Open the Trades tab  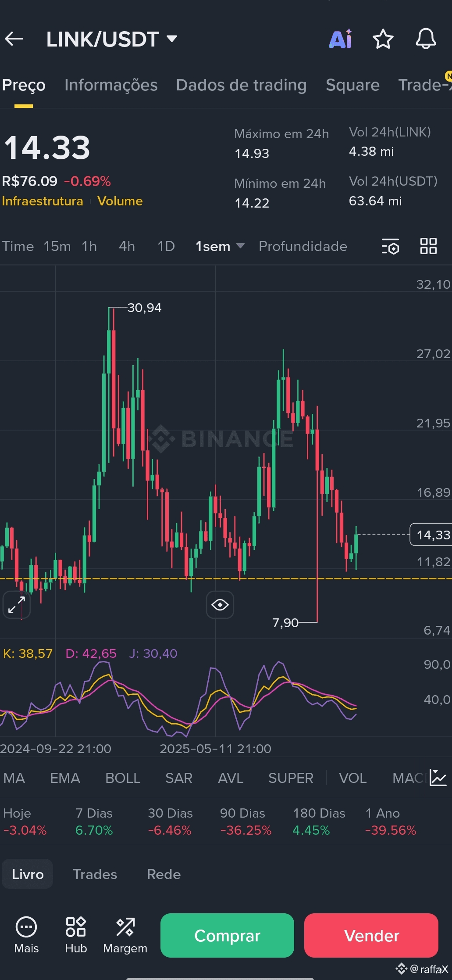pos(95,874)
